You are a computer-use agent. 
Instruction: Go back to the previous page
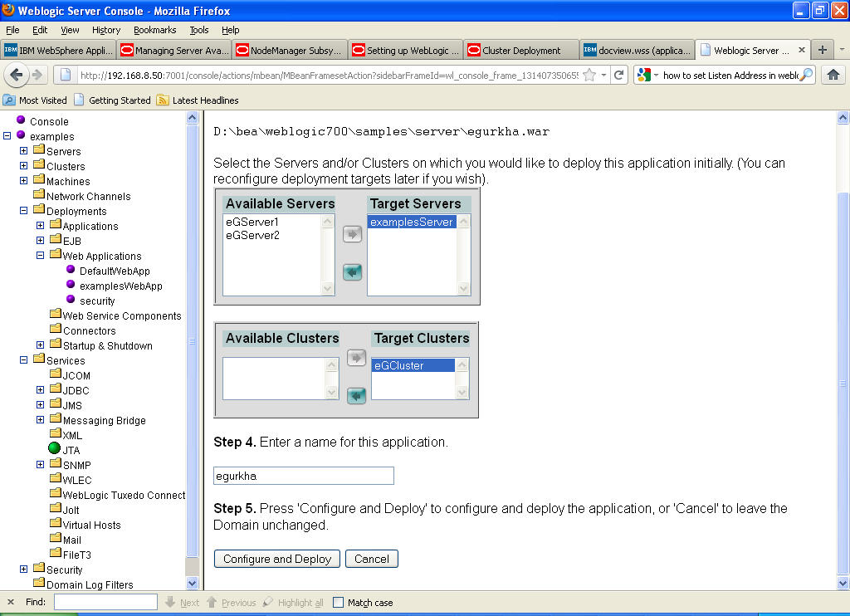pyautogui.click(x=17, y=75)
